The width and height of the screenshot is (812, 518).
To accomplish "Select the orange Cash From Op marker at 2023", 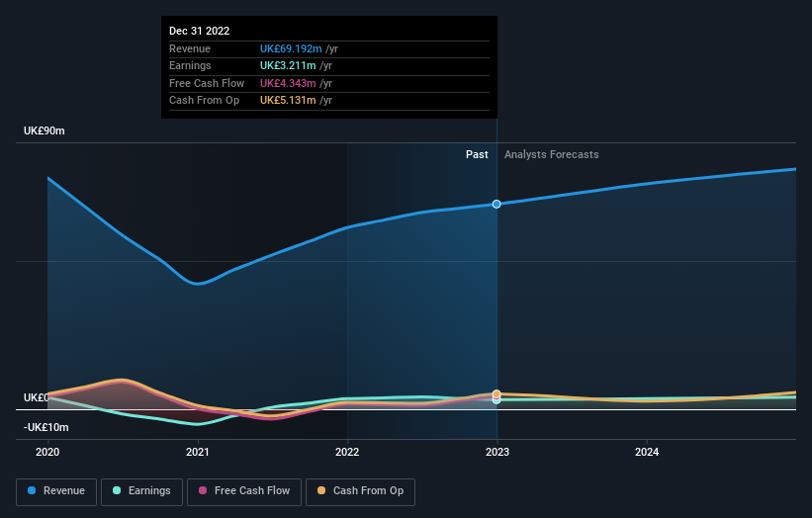I will click(496, 394).
